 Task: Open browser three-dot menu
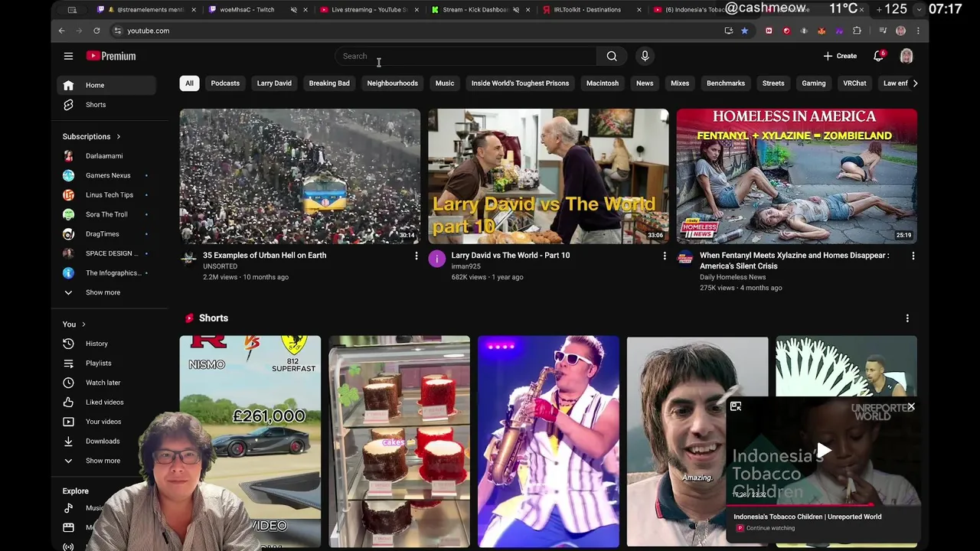coord(918,31)
